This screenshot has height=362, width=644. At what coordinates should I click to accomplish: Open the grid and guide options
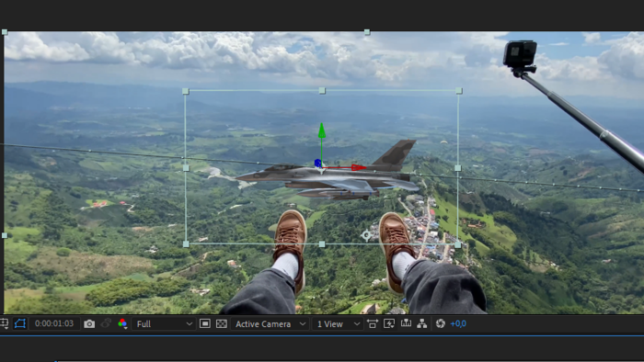[x=5, y=324]
